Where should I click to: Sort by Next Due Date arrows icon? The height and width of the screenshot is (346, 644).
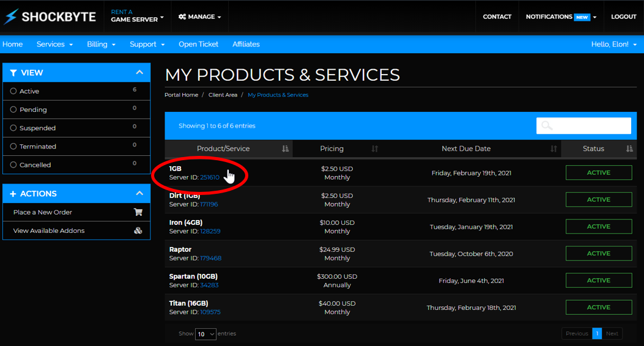553,149
